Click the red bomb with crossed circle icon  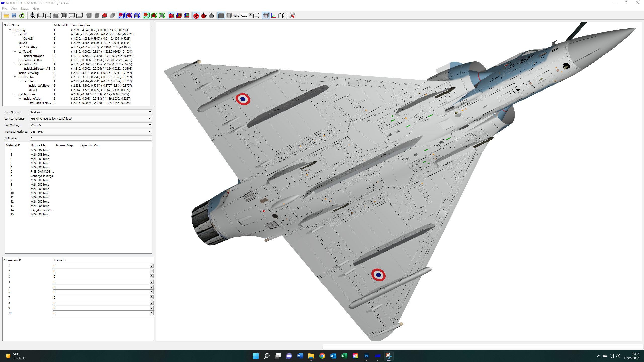(x=196, y=16)
